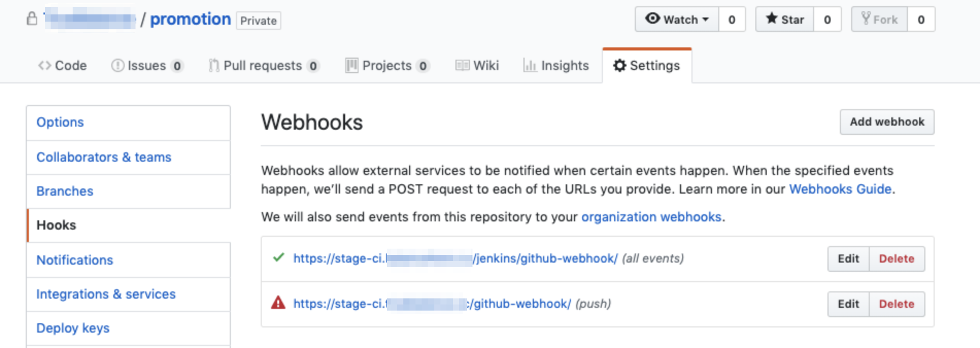This screenshot has height=348, width=980.
Task: Open the Insights tab
Action: coord(556,65)
